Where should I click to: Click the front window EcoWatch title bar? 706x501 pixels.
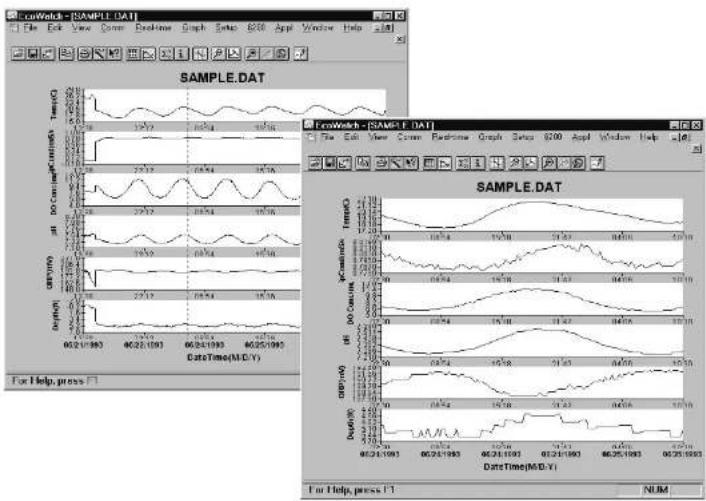(x=503, y=125)
